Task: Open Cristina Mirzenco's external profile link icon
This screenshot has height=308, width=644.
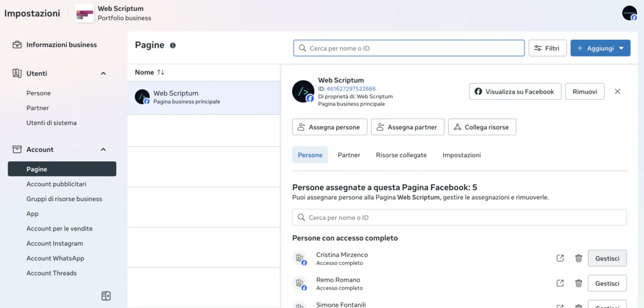Action: [x=560, y=258]
